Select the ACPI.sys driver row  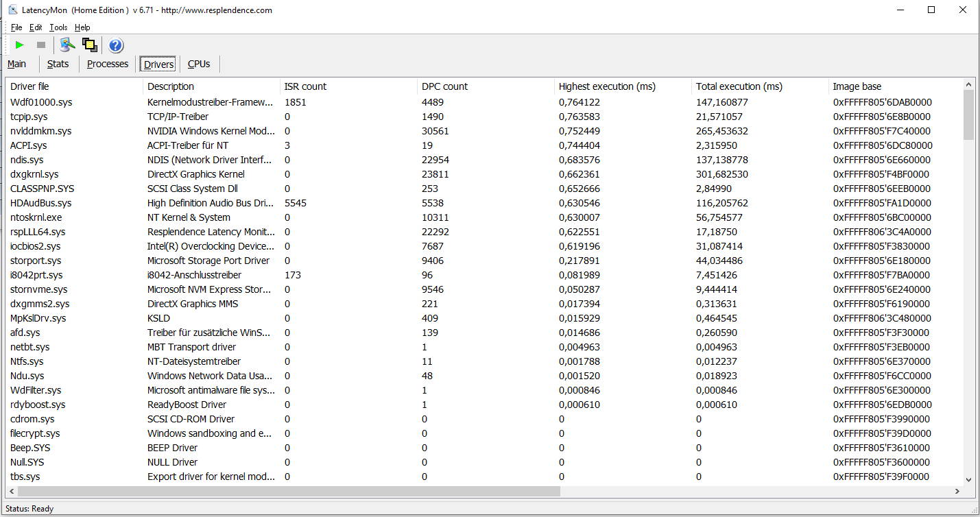pyautogui.click(x=484, y=145)
